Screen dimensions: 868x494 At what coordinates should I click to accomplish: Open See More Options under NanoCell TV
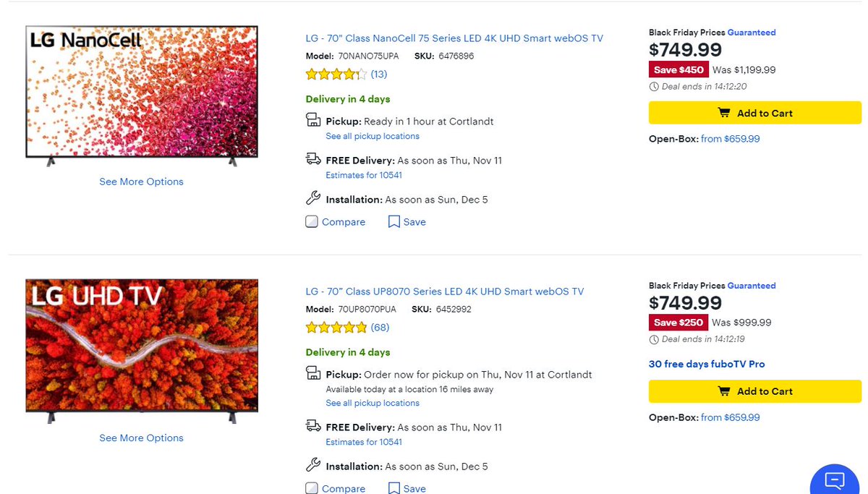coord(141,182)
